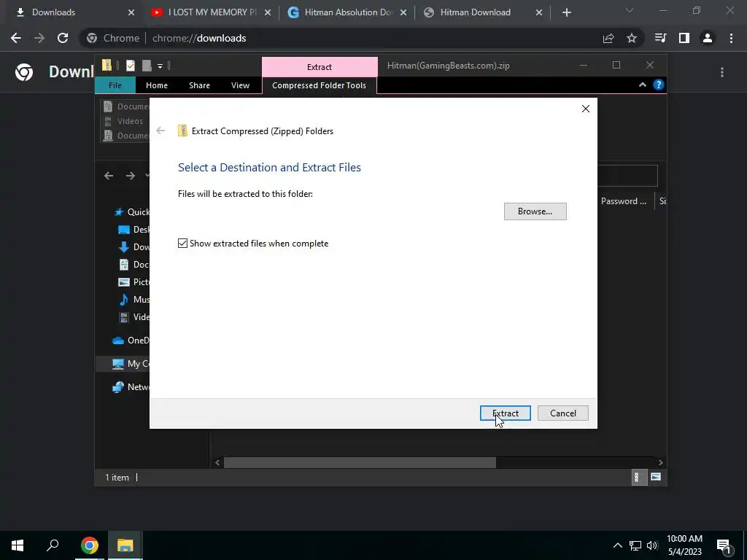Select Quick access in navigation pane

[x=131, y=212]
